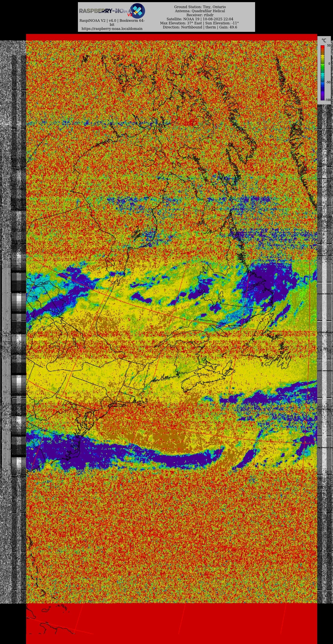Click the Receiver: rtlsdr label
This screenshot has width=333, height=644.
[200, 15]
